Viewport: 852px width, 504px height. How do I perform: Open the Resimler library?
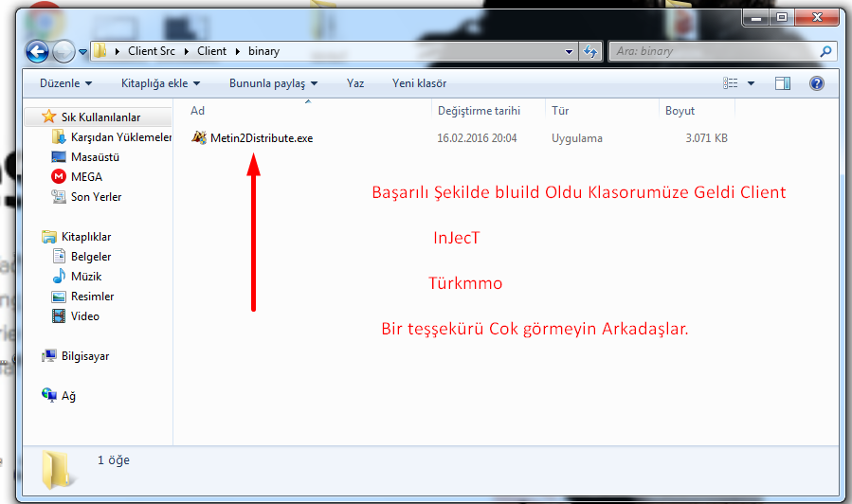92,297
